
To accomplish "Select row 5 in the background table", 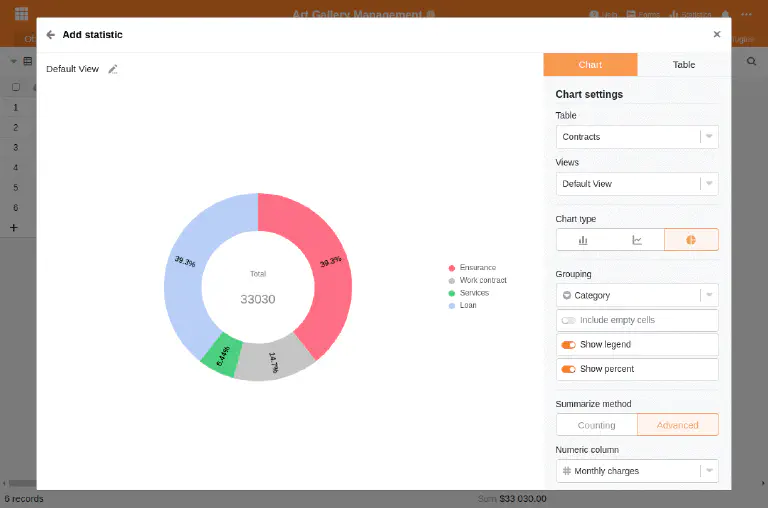I will click(16, 188).
